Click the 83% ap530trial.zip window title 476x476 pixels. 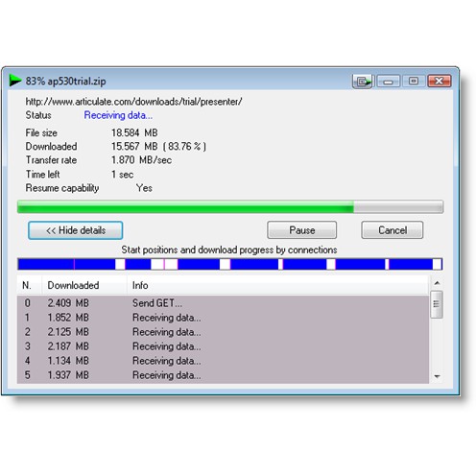point(65,81)
